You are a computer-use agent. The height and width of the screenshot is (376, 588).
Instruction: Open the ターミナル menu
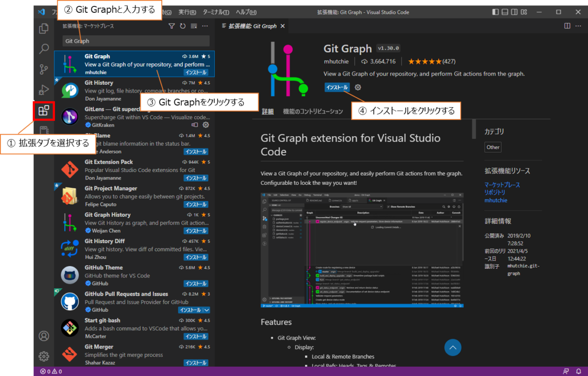pos(216,12)
